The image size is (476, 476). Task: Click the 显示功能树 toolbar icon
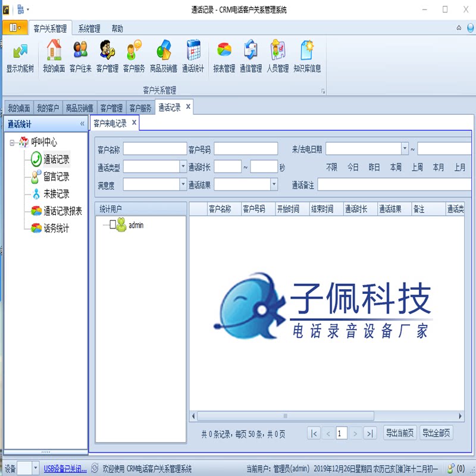click(x=20, y=57)
